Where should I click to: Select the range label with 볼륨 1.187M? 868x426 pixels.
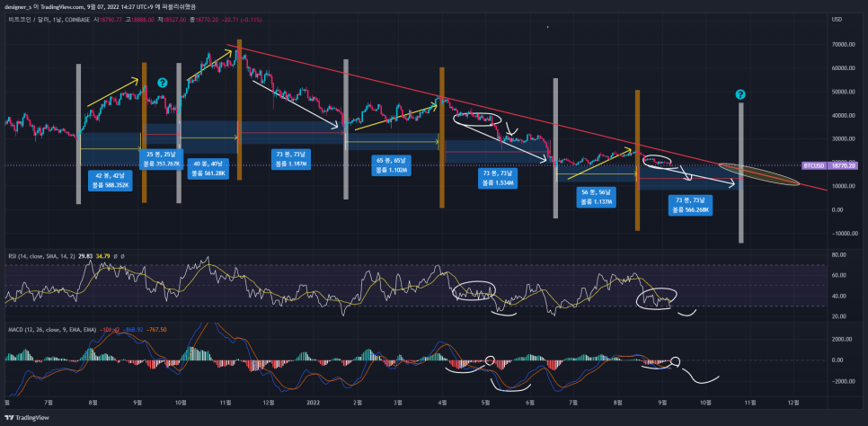pyautogui.click(x=291, y=158)
